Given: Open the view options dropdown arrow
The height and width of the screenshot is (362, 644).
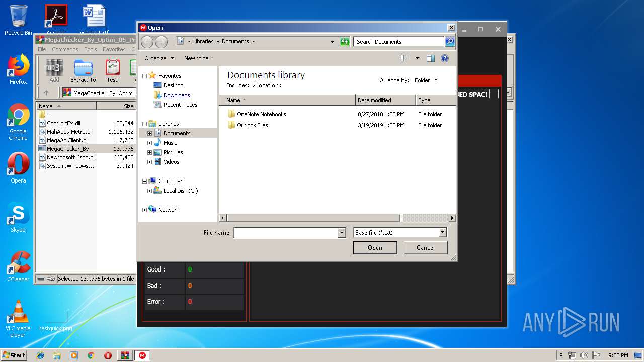Looking at the screenshot, I should (x=417, y=58).
